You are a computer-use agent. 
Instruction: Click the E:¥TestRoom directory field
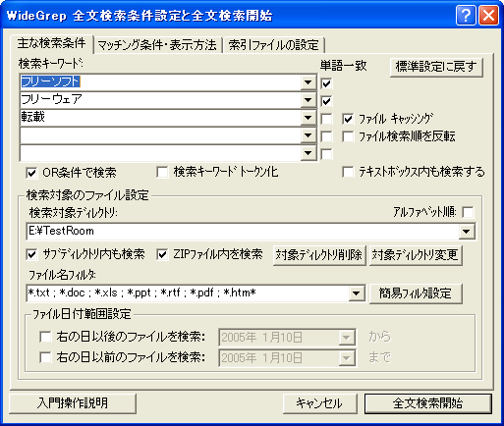click(243, 232)
